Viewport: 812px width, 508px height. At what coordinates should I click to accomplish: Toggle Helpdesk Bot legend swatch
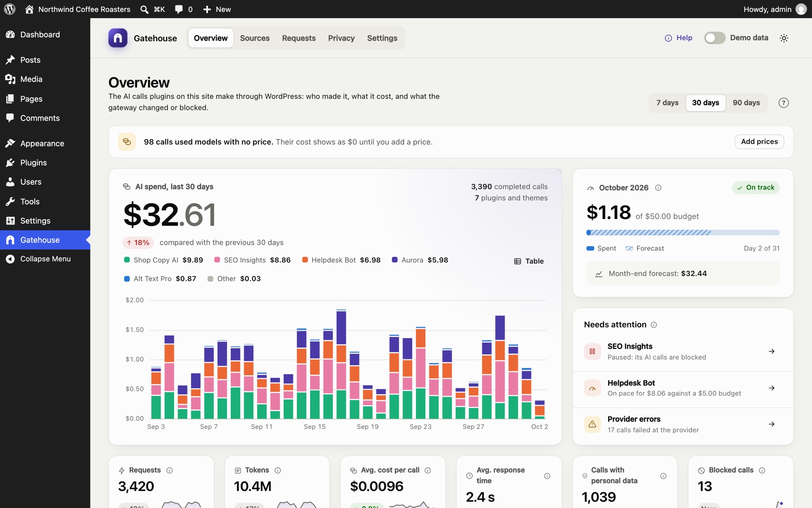pos(305,260)
